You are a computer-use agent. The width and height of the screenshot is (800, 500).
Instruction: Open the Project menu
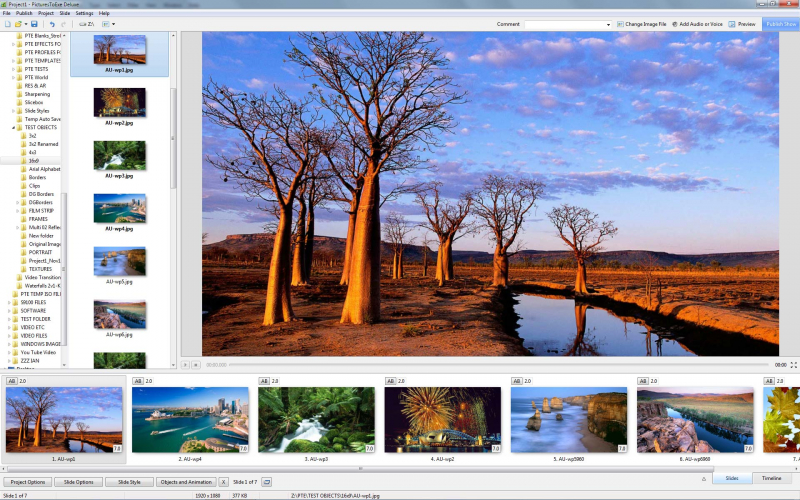coord(46,13)
